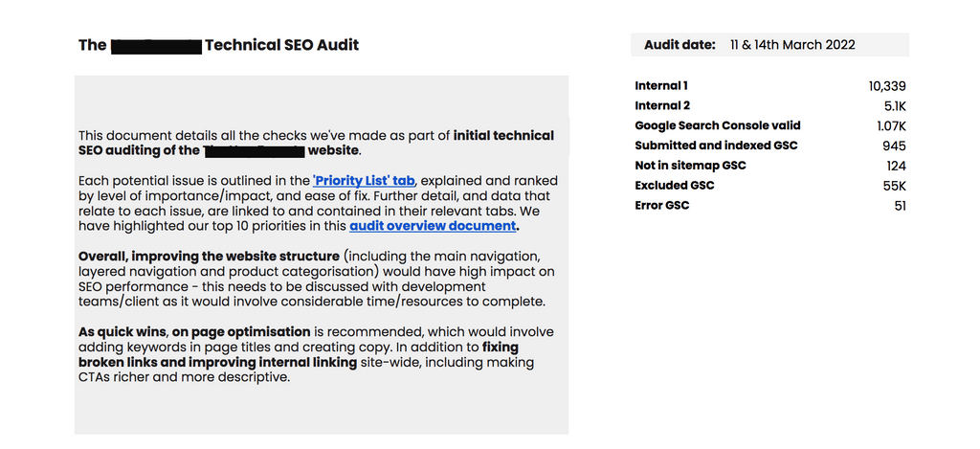Viewport: 980px width, 449px height.
Task: Select the Excluded GSC label cell
Action: click(675, 186)
